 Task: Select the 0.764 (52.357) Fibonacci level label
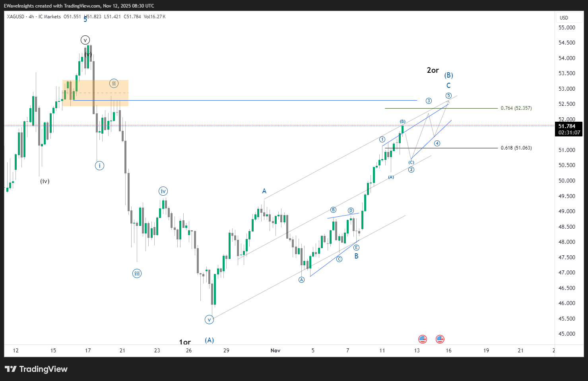[x=516, y=108]
